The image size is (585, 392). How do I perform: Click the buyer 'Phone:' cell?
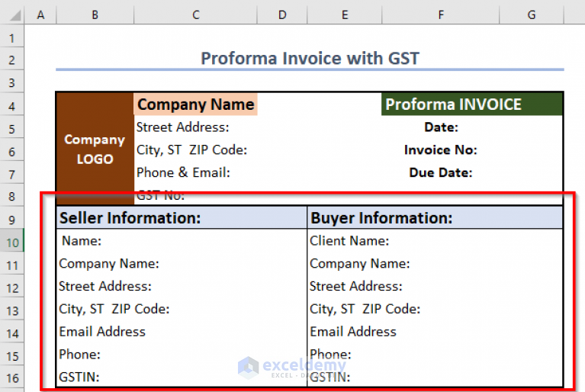[x=435, y=354]
